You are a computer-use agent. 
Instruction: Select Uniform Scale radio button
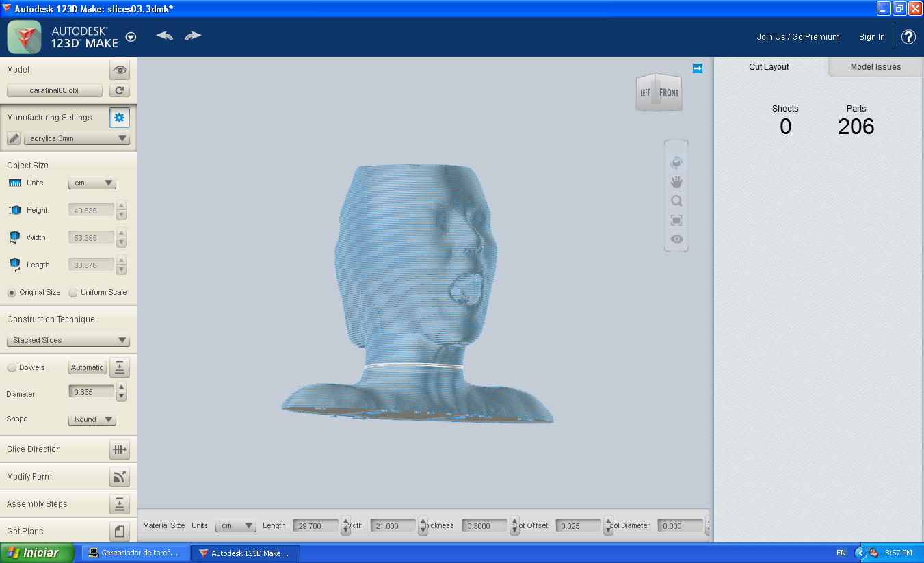[73, 293]
